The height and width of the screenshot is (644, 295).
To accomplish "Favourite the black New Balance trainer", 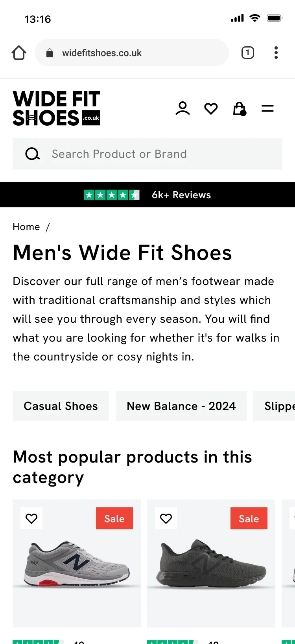I will (166, 518).
